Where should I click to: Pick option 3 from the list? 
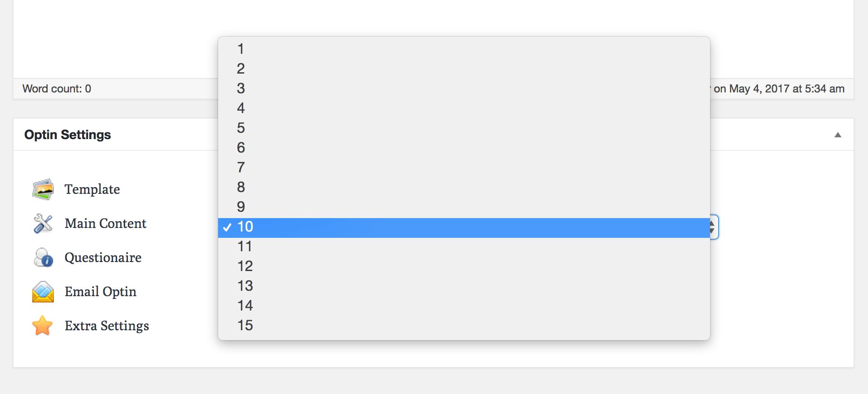pyautogui.click(x=464, y=88)
